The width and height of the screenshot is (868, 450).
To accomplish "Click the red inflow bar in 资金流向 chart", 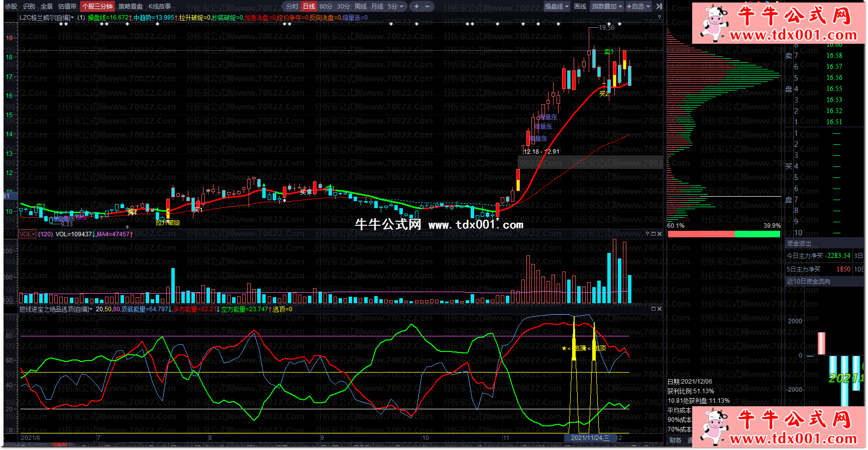I will [x=821, y=343].
